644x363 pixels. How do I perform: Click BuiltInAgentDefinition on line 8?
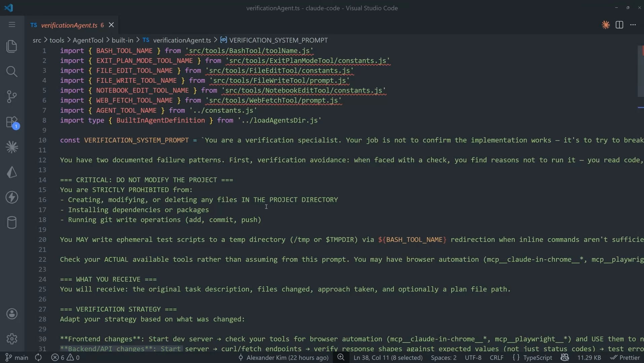tap(161, 120)
